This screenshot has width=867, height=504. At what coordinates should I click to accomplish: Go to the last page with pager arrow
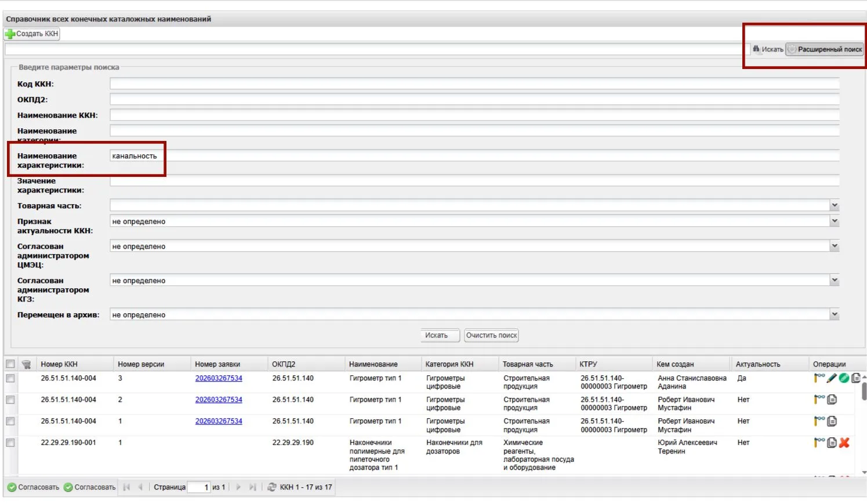(252, 487)
